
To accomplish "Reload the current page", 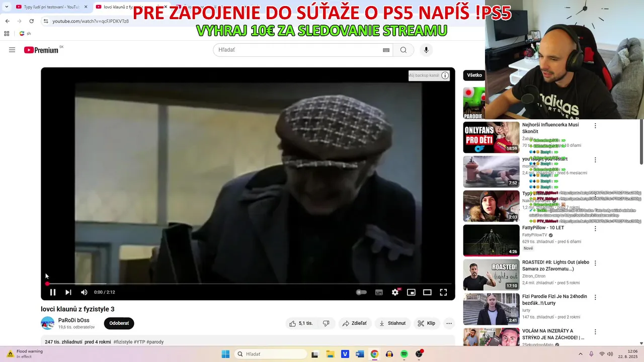I will 31,21.
